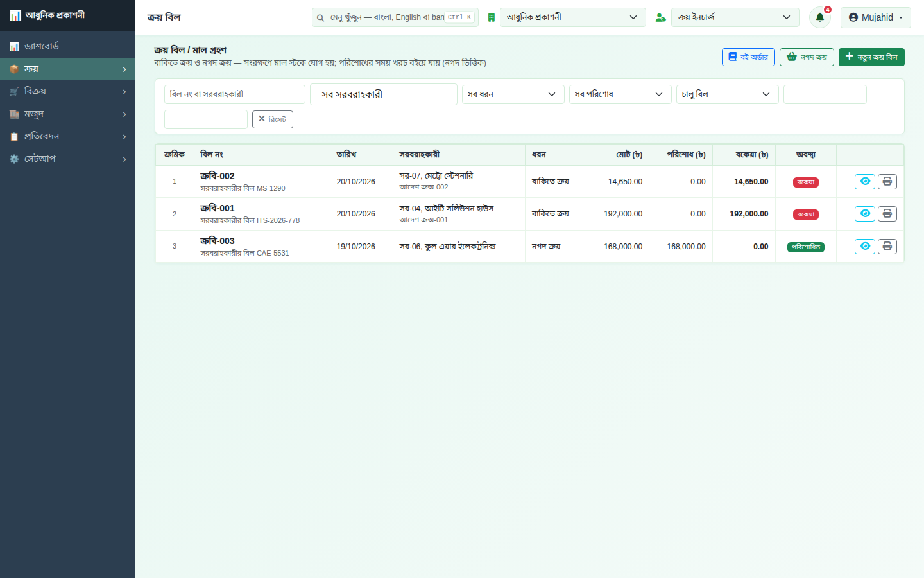Expand the সেটআপ sidebar chevron

click(124, 159)
